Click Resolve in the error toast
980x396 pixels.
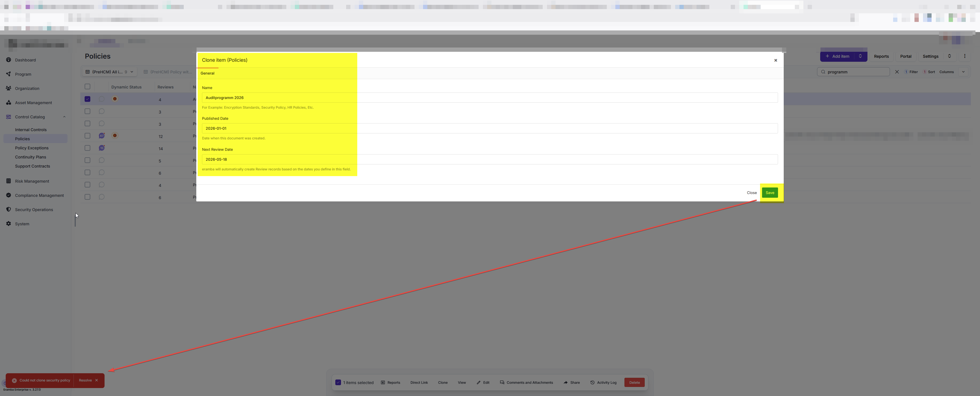pyautogui.click(x=85, y=380)
